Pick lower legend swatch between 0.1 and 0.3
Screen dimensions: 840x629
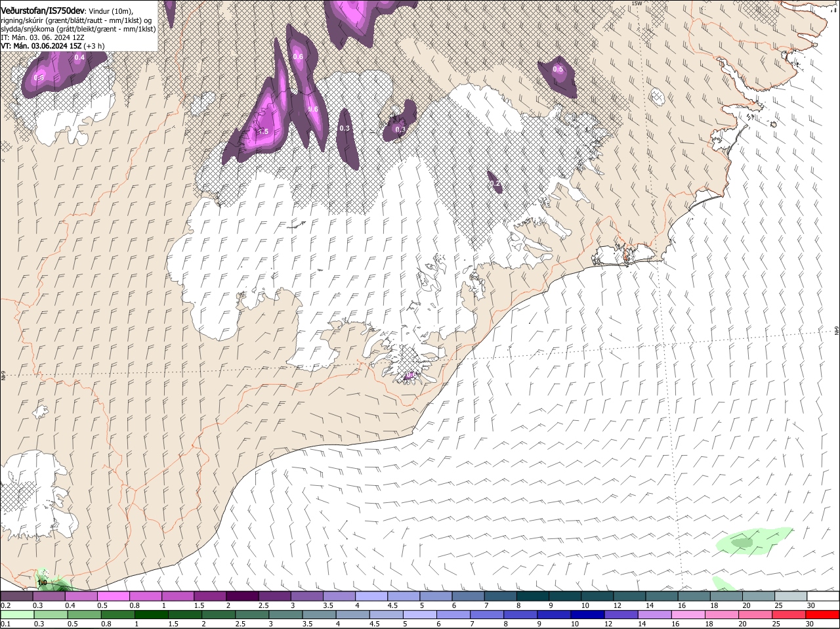tap(17, 615)
